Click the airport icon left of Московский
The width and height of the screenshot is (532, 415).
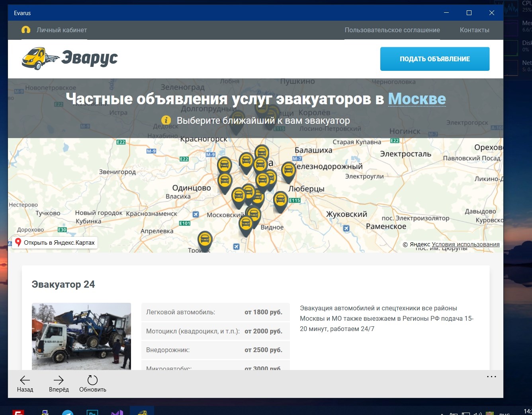[196, 214]
